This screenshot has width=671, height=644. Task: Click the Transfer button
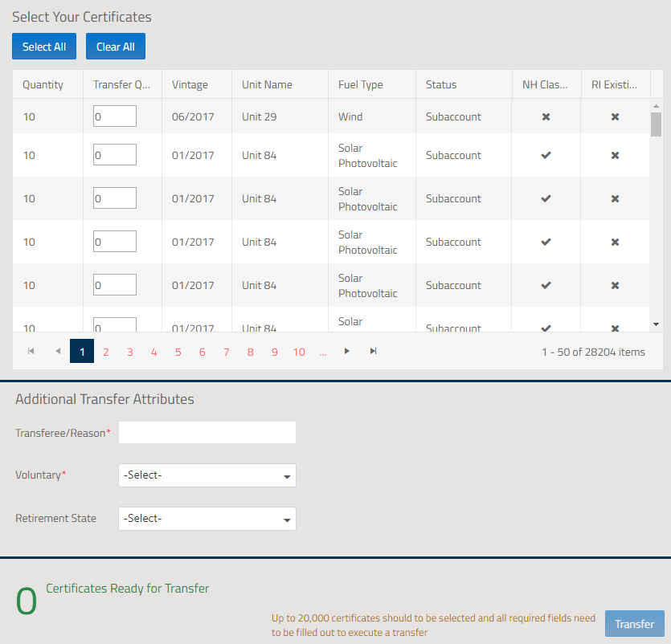click(x=634, y=624)
